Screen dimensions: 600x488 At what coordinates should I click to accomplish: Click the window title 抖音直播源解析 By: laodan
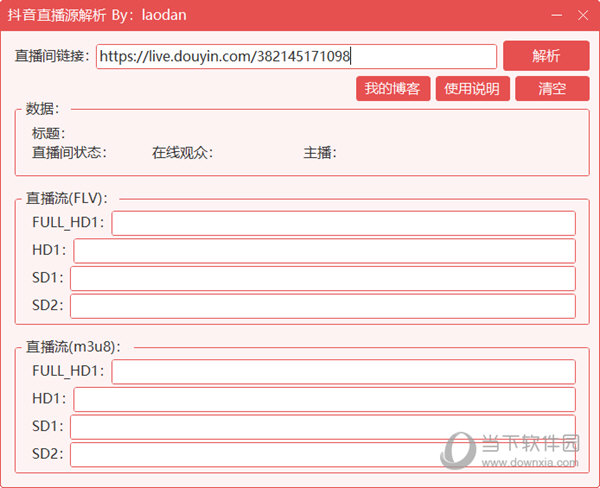[97, 15]
